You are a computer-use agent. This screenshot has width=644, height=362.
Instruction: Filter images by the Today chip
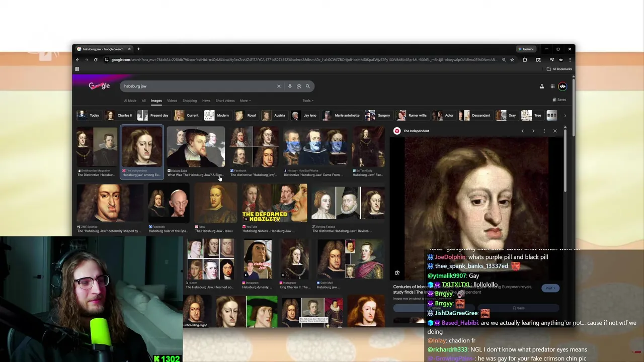click(x=89, y=115)
